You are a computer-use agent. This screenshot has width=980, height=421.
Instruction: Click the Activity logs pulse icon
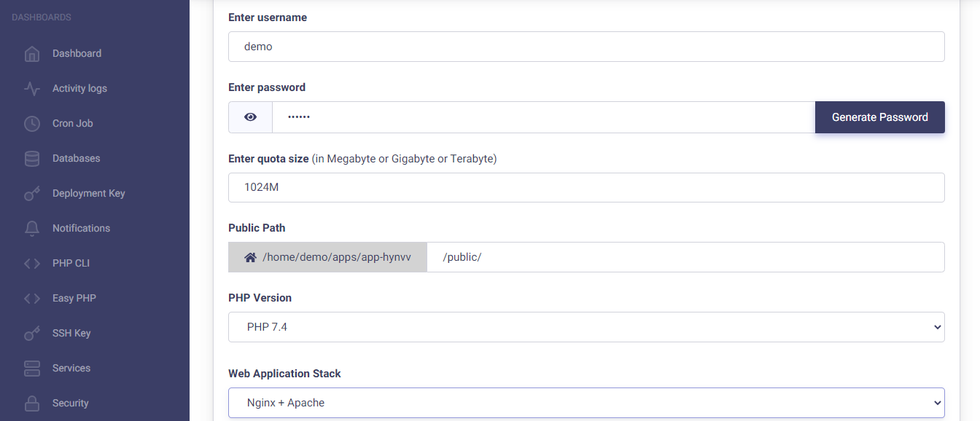(32, 89)
